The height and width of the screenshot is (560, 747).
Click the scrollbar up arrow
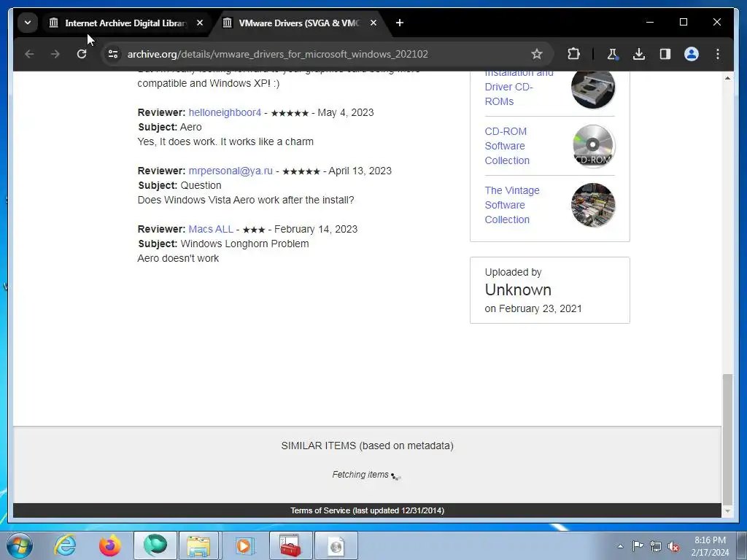727,77
